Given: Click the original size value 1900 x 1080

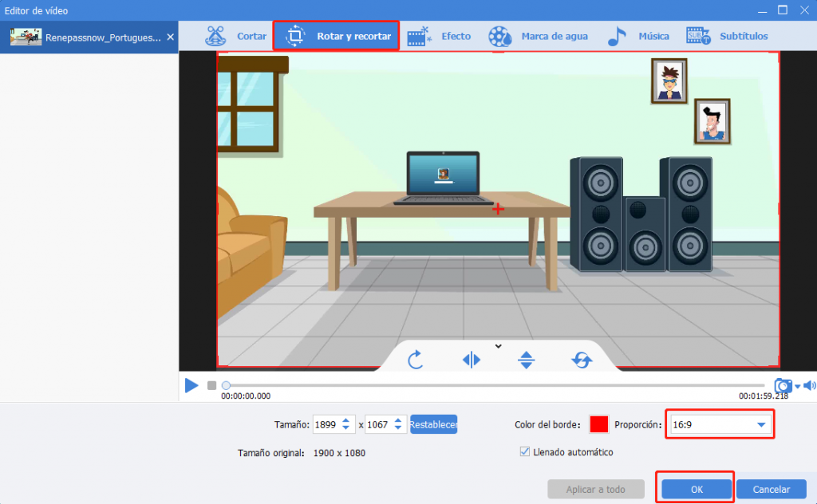Looking at the screenshot, I should [339, 453].
